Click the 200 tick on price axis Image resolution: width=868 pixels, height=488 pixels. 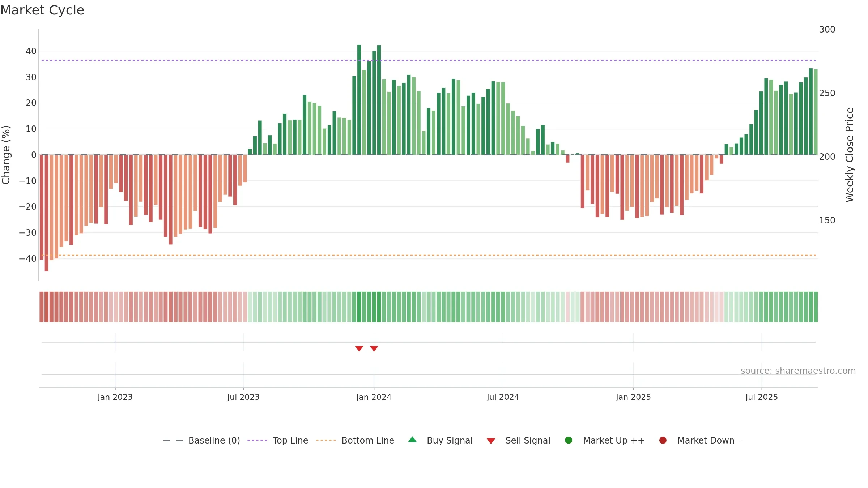pyautogui.click(x=827, y=157)
